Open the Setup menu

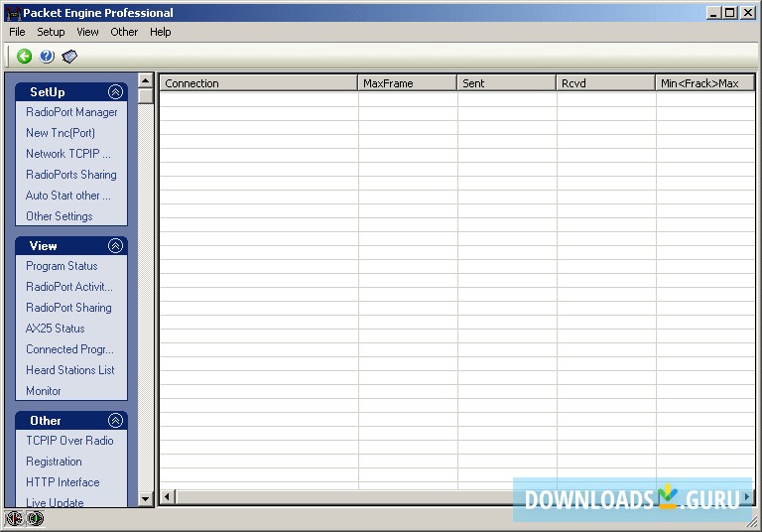click(x=51, y=32)
